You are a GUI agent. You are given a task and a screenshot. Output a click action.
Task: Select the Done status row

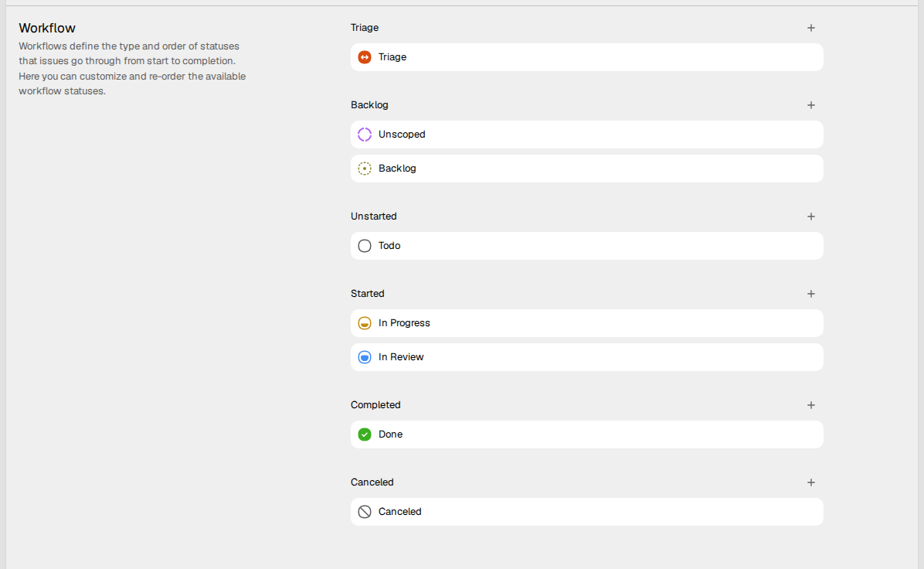click(587, 434)
